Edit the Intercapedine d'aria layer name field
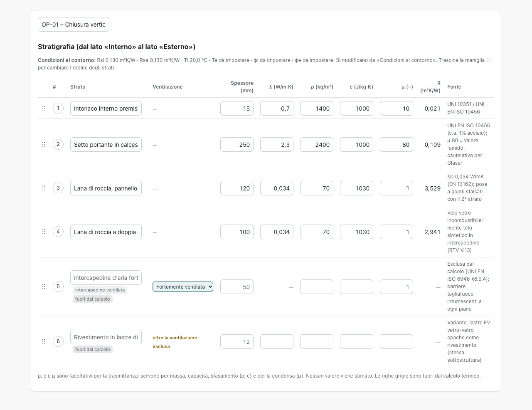The image size is (532, 410). click(106, 278)
